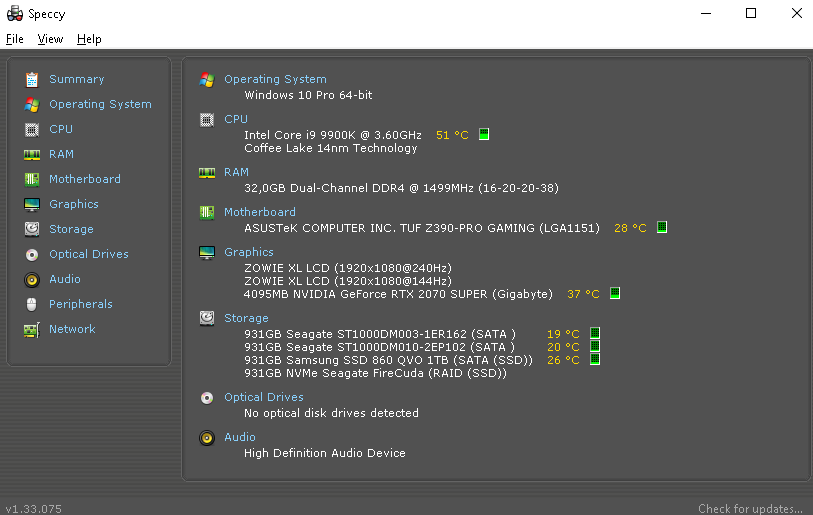Click the Storage heading link in summary
Viewport: 813px width, 515px height.
tap(246, 318)
